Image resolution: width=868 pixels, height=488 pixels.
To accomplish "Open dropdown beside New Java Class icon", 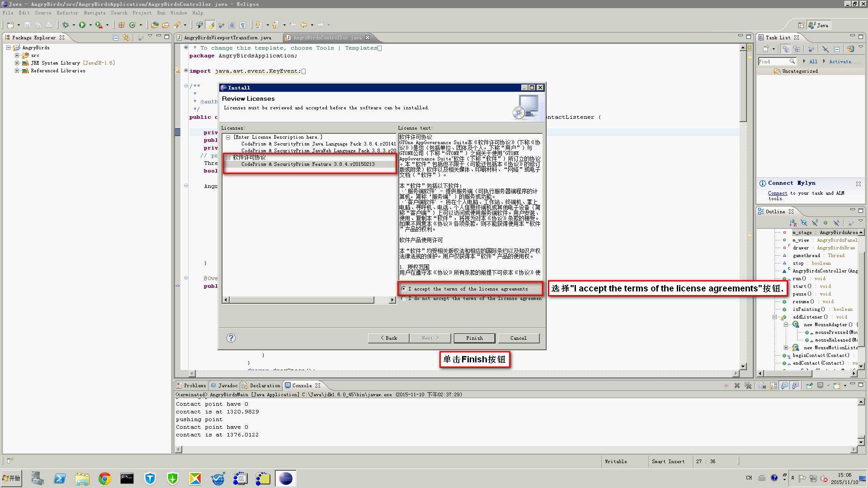I will (141, 25).
